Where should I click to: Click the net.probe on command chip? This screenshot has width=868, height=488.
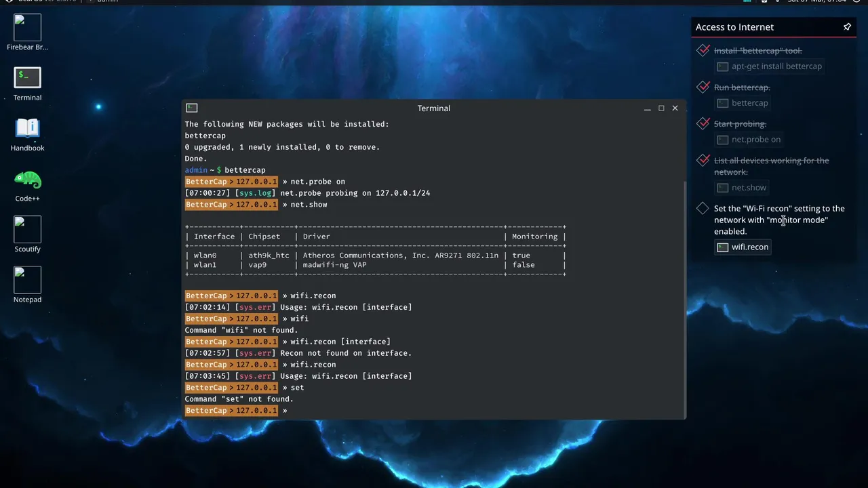(x=749, y=140)
